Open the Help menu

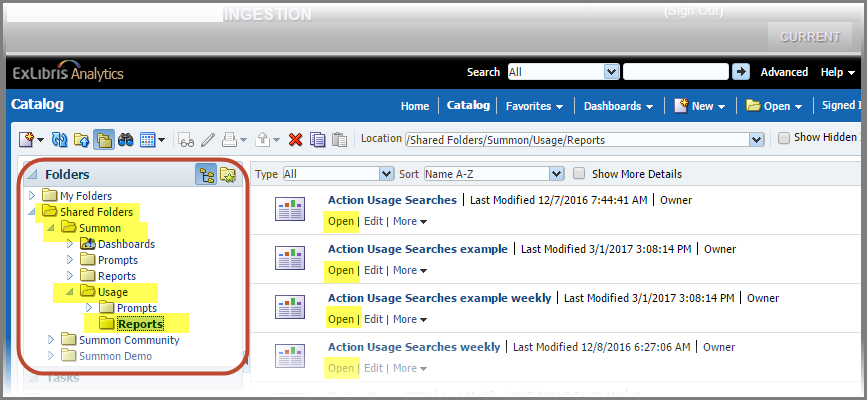838,72
